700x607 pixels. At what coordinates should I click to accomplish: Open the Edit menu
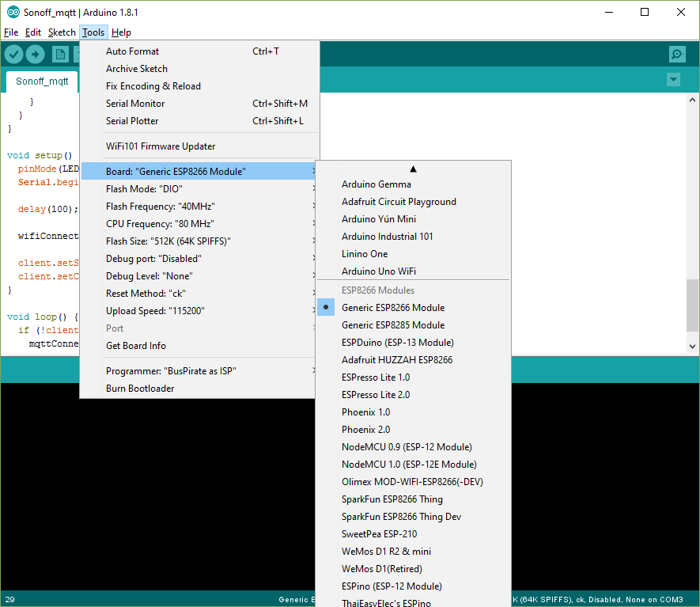pos(33,32)
